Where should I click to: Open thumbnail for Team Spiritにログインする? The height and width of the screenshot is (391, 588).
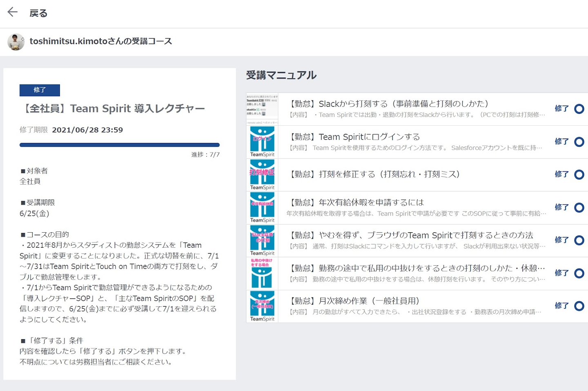(262, 142)
